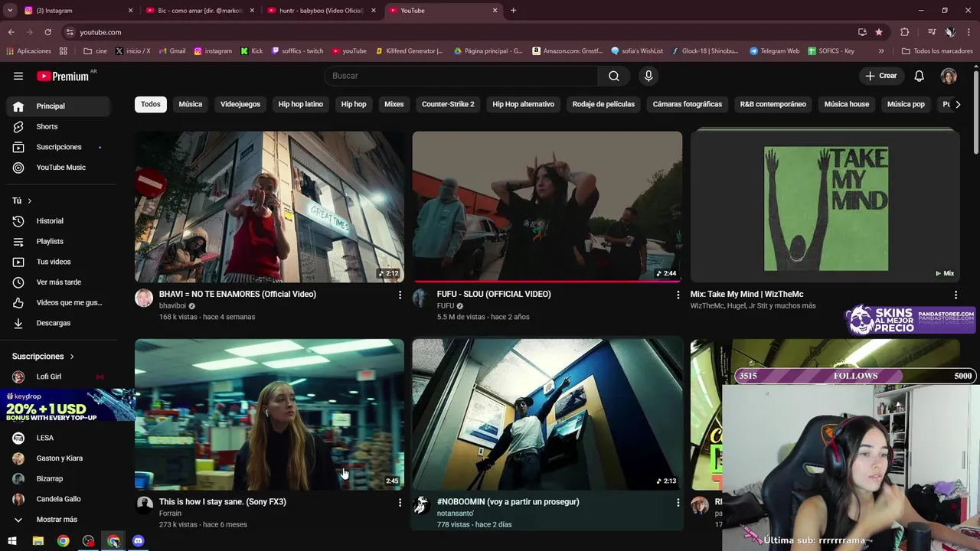
Task: Select the Cámaras fotográficas chip
Action: pos(688,104)
